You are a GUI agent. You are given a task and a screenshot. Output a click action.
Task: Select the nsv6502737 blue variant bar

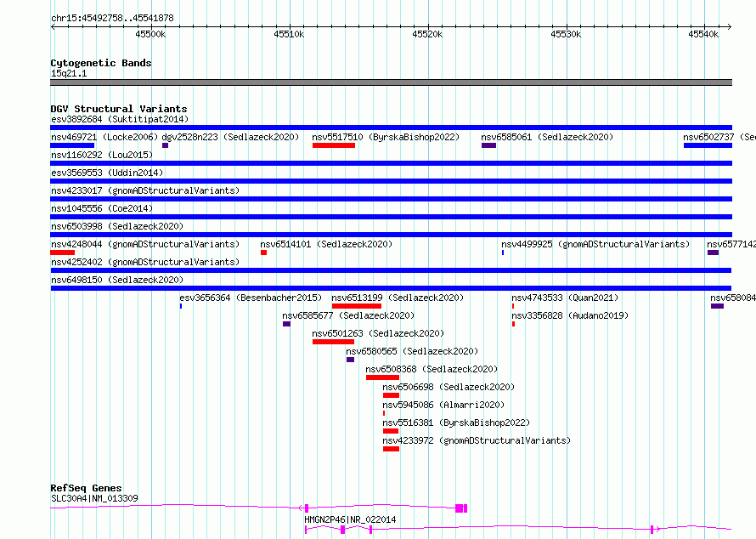(x=708, y=145)
